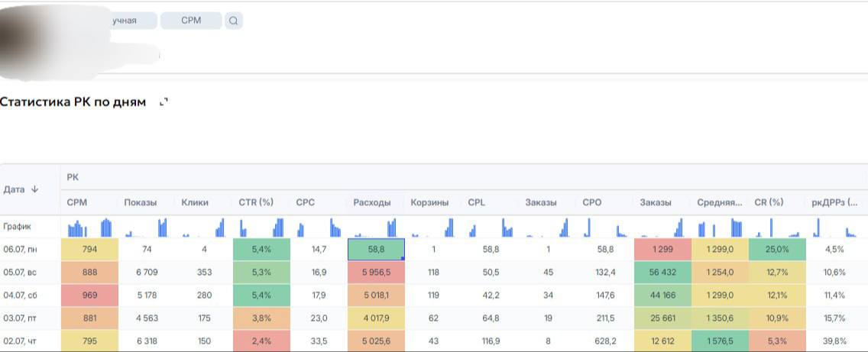Click the Клики cell 280
This screenshot has height=352, width=868.
coord(204,295)
